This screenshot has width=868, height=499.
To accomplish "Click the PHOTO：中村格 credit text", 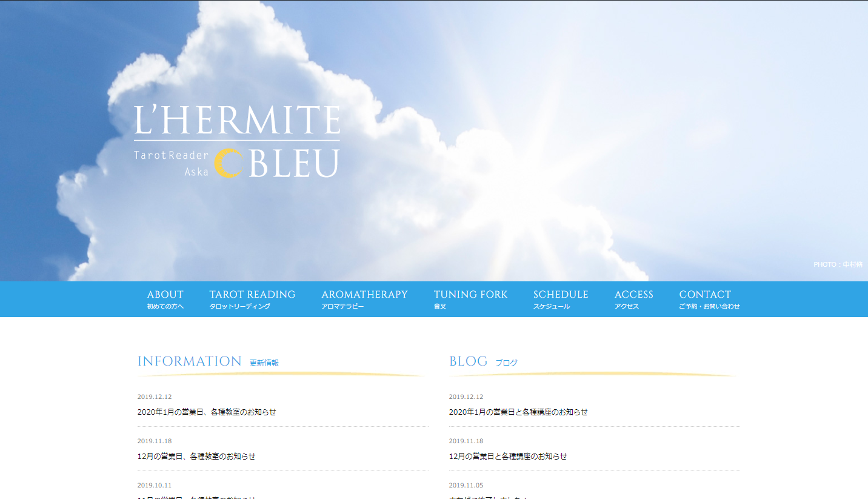I will [x=838, y=264].
